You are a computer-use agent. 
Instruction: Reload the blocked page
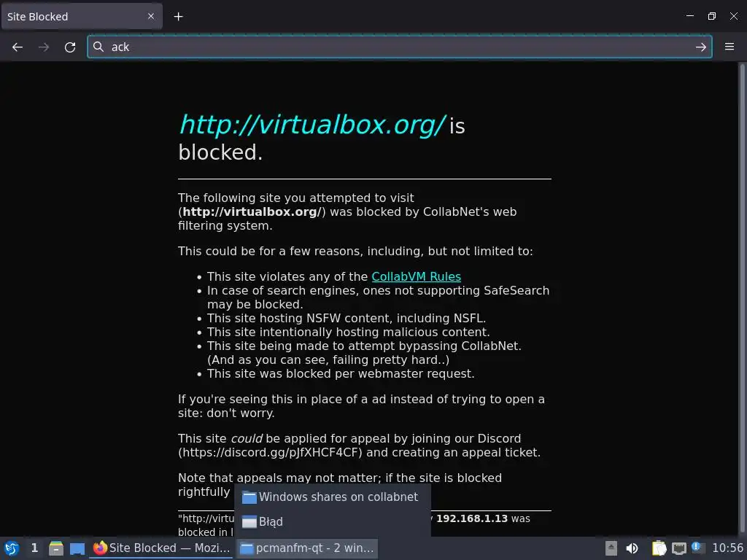click(70, 47)
